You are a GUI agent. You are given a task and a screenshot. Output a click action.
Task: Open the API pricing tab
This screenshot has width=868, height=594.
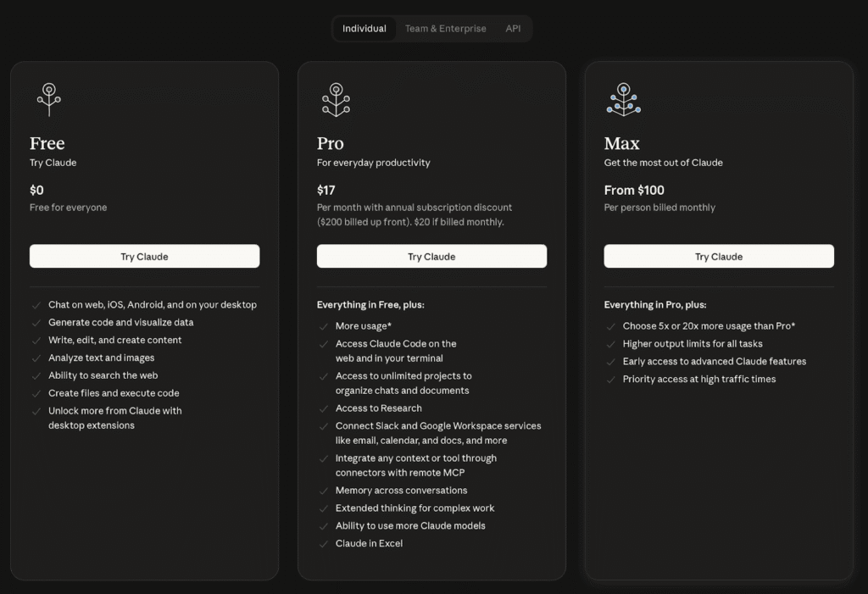[x=513, y=29]
